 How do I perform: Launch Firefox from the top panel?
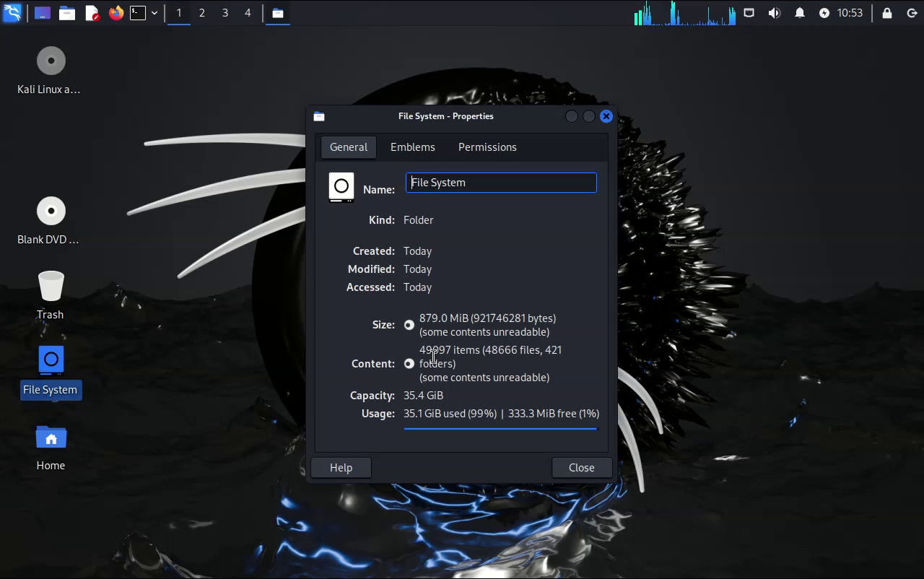pos(116,13)
